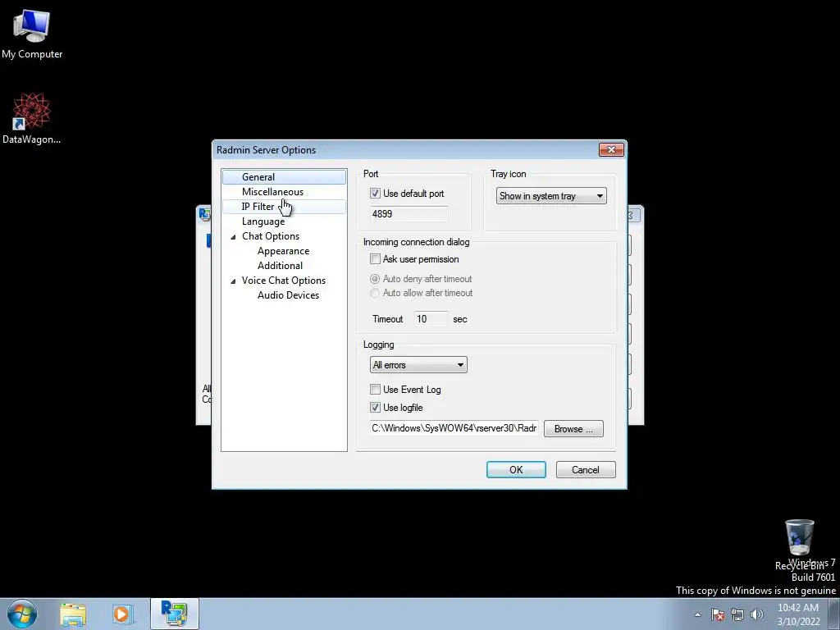Image resolution: width=840 pixels, height=630 pixels.
Task: Enable the Use Event Log checkbox
Action: (x=375, y=390)
